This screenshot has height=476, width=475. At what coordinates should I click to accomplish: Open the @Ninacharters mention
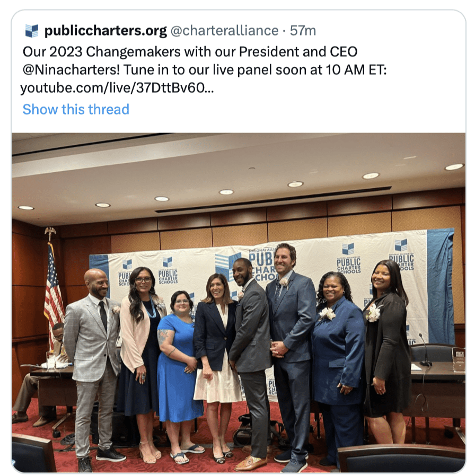pos(72,70)
